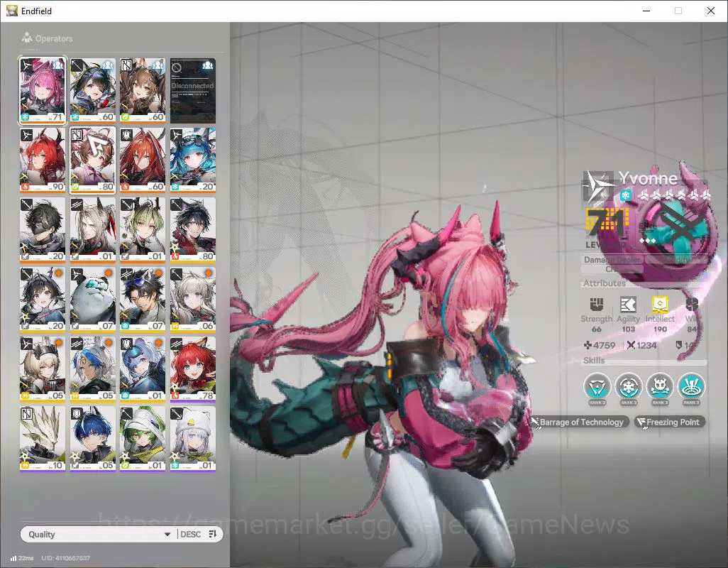Select the blue-and-white-haired operator level 05
728x568 pixels.
tap(92, 369)
